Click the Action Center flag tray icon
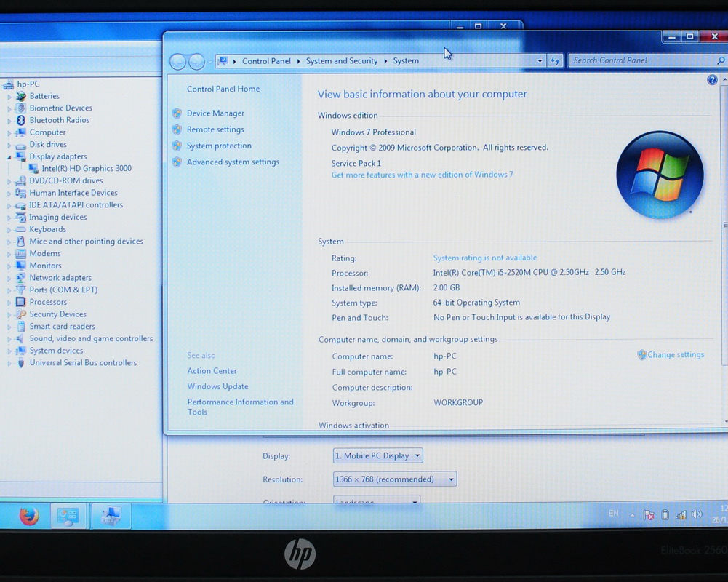 649,514
